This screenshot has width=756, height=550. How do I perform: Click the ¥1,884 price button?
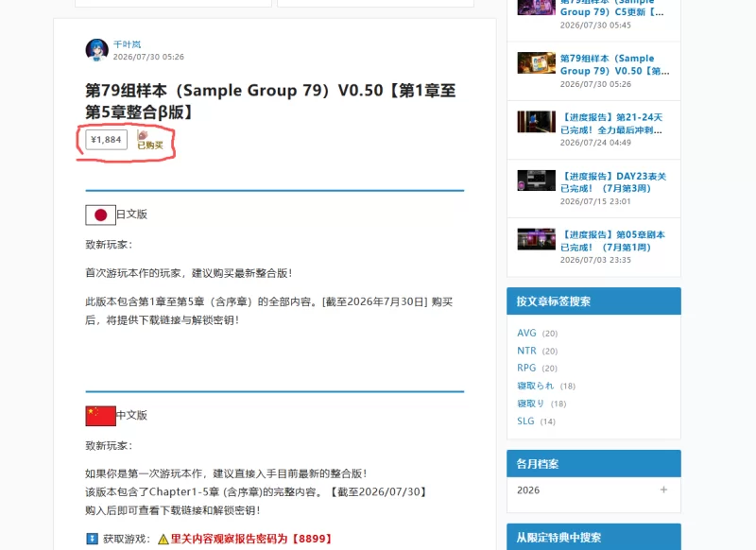[106, 140]
